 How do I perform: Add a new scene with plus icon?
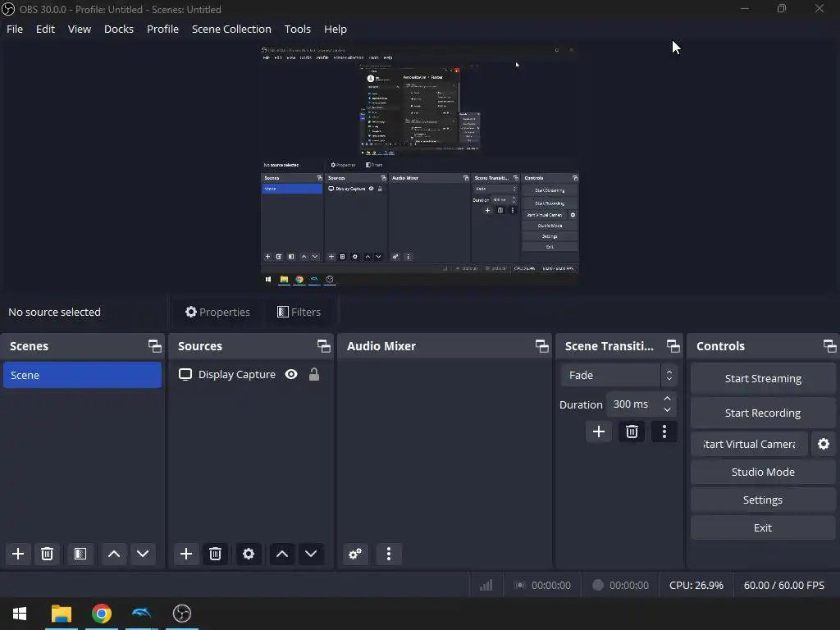[18, 554]
